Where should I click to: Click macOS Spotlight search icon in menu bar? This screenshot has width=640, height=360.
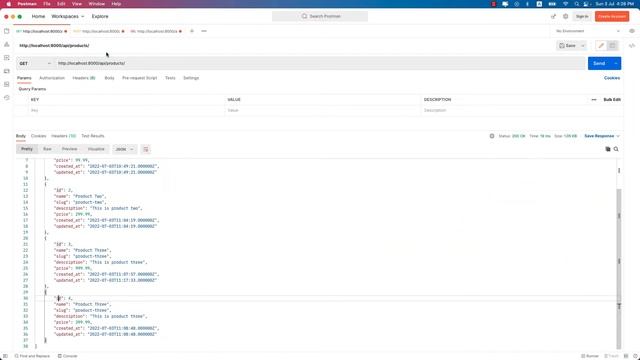[576, 4]
